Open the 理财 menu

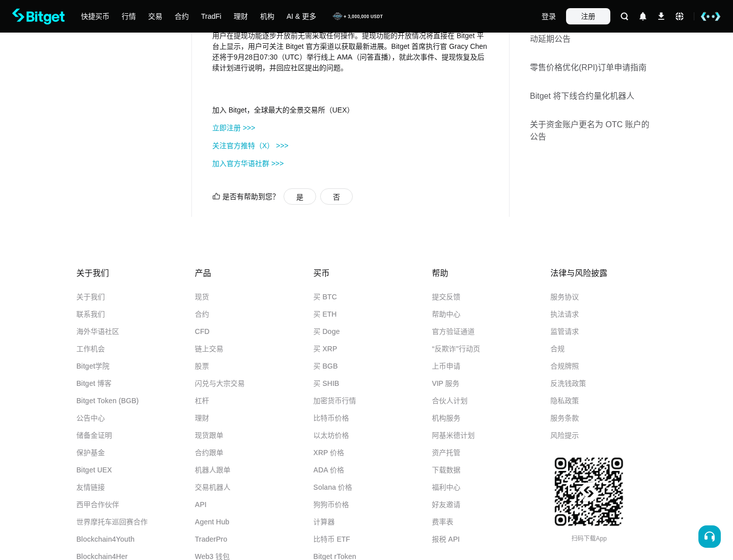241,16
